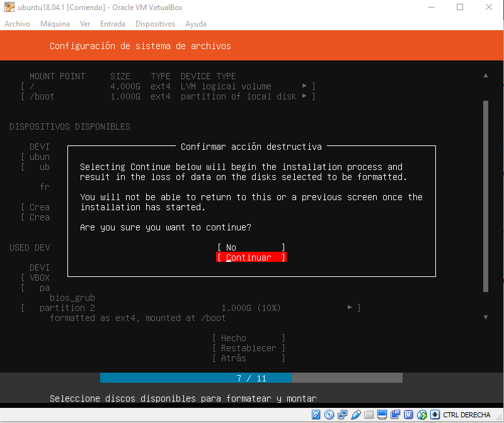Click the display monitor status icon
504x423 pixels.
[382, 415]
